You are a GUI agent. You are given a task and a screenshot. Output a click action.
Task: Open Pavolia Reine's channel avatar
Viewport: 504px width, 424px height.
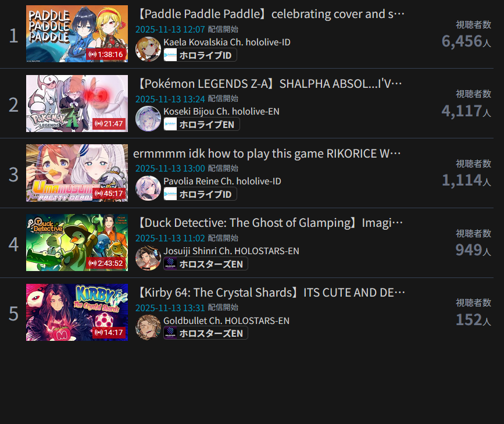pos(148,188)
